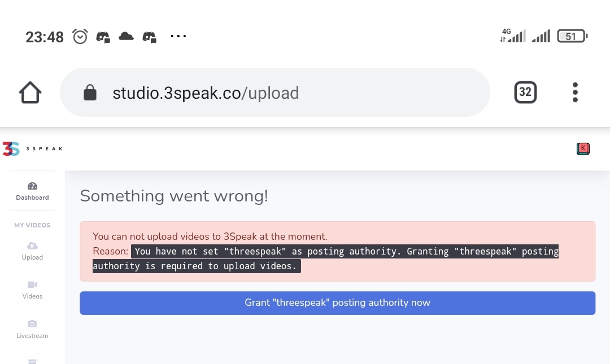Click the 3Speak logo in the header
Image resolution: width=610 pixels, height=364 pixels.
coord(32,148)
